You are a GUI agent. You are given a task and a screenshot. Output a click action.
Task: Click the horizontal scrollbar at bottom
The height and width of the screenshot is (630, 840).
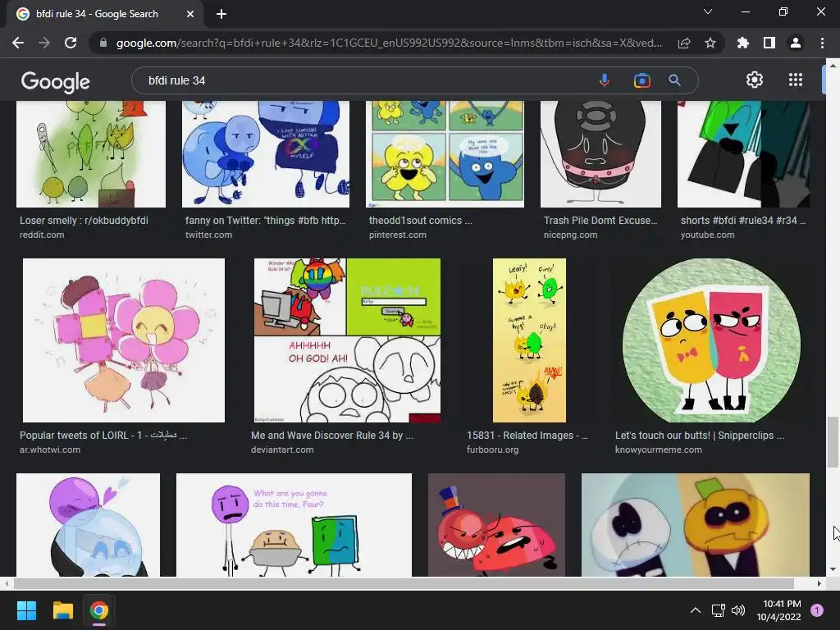[404, 583]
